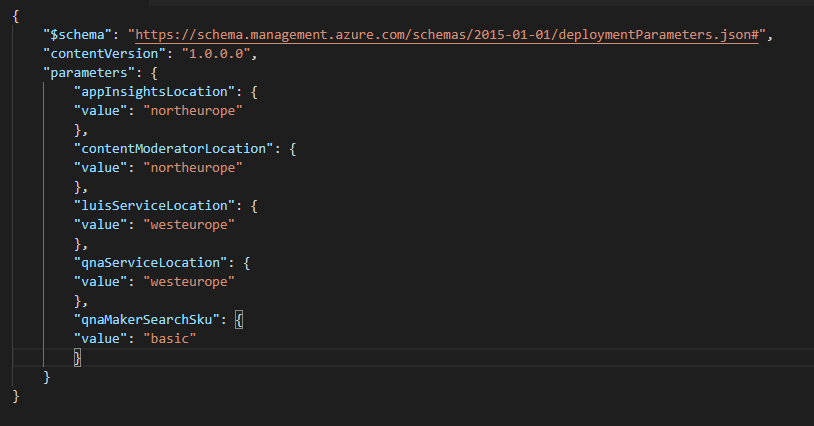Screen dimensions: 814x426
Task: Click the "northeurope" value under appInsightsLocation
Action: click(193, 111)
